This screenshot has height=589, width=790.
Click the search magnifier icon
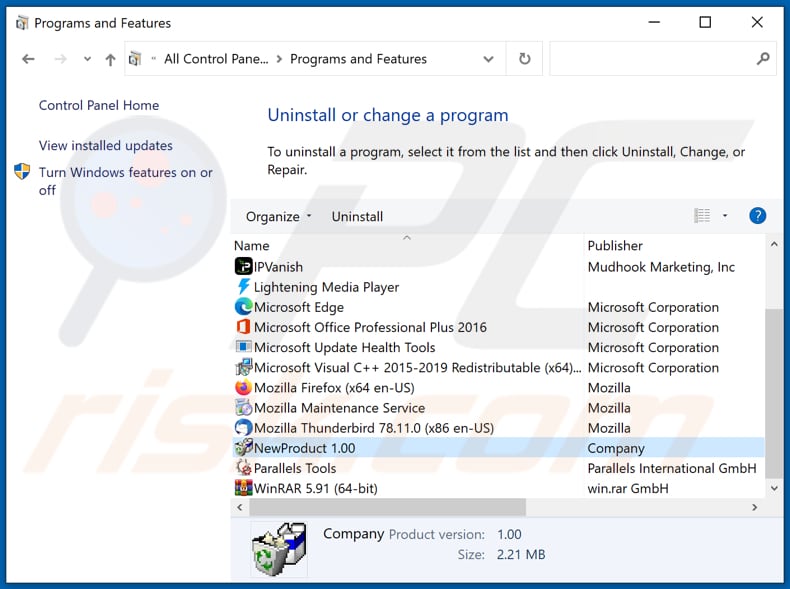click(763, 59)
